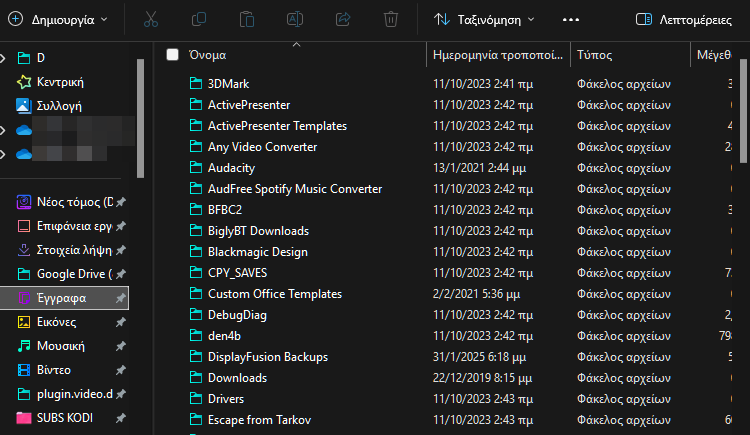Sort by the Μέγεθος column header
Viewport: 750px width, 435px height.
713,55
